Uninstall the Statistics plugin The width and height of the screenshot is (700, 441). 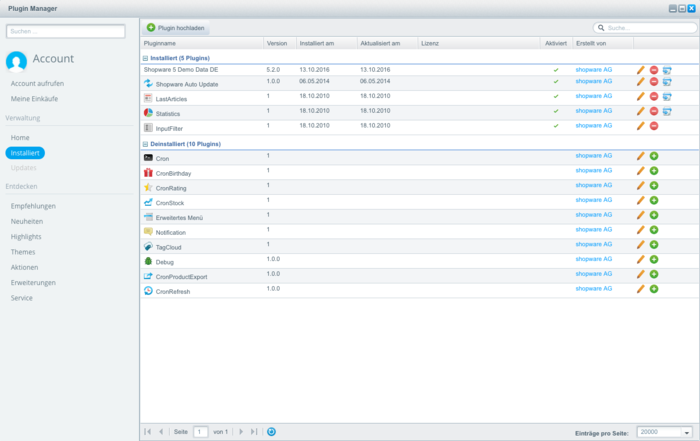[x=654, y=111]
